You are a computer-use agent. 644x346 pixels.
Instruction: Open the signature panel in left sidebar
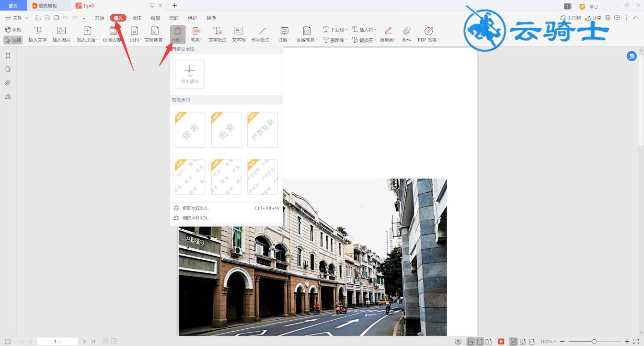tap(8, 96)
